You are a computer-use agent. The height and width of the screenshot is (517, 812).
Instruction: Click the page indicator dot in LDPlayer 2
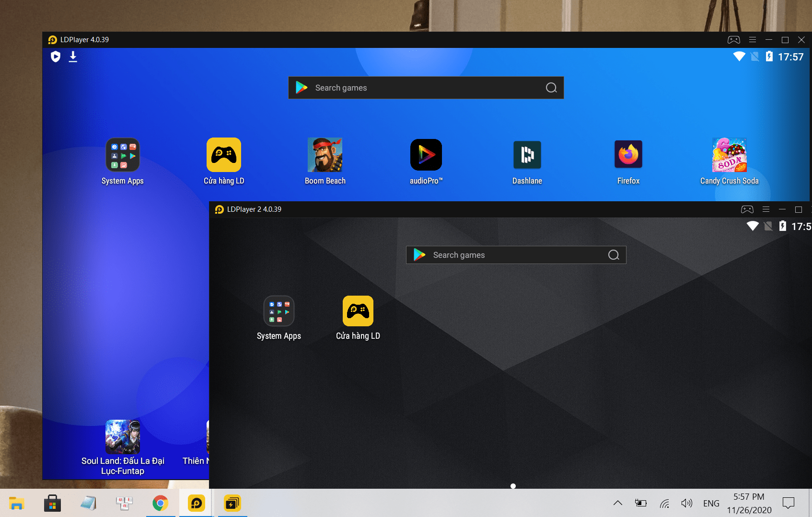pyautogui.click(x=513, y=486)
